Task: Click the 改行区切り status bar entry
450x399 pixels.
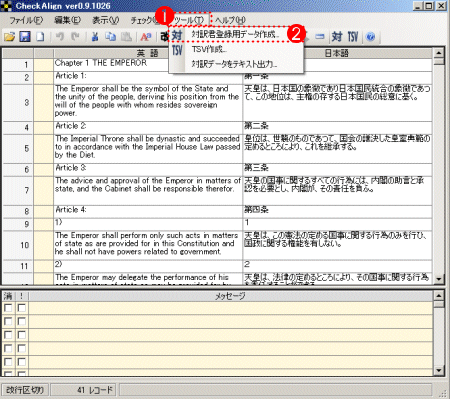Action: 25,390
